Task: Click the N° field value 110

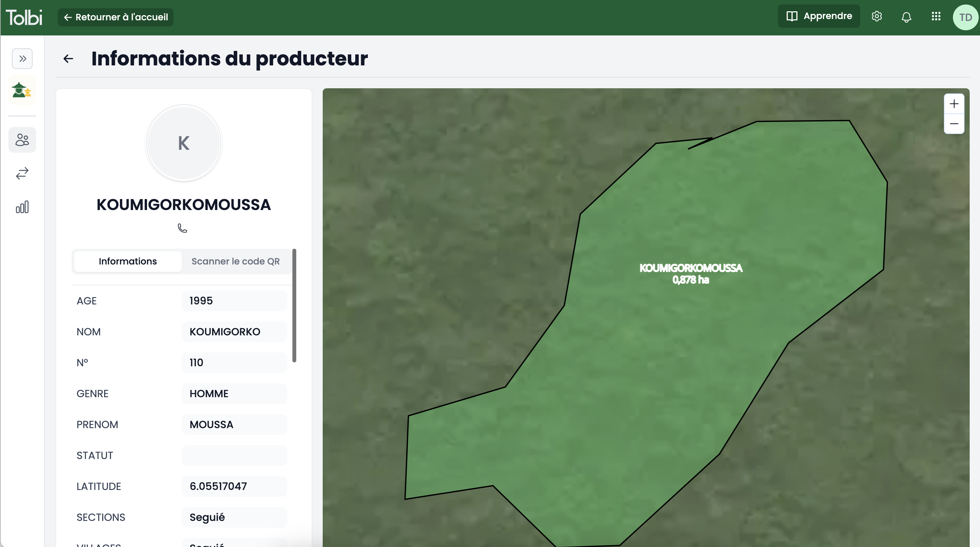Action: [x=234, y=363]
